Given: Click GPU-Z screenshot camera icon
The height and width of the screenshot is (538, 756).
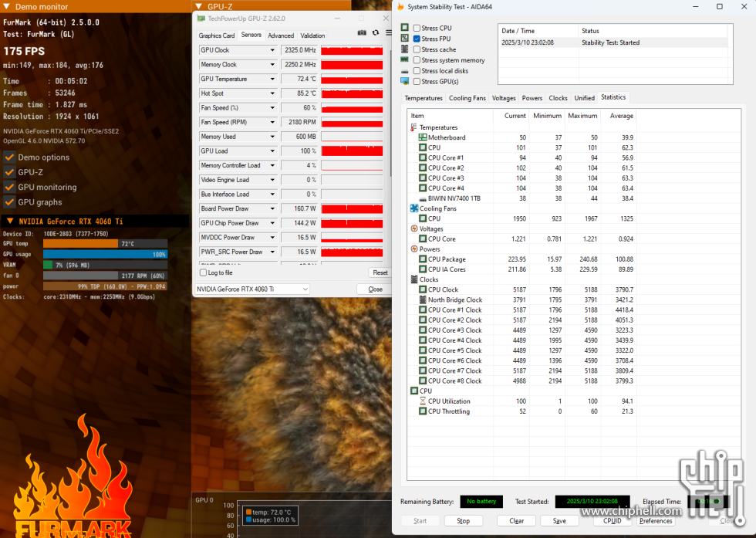Looking at the screenshot, I should click(362, 33).
